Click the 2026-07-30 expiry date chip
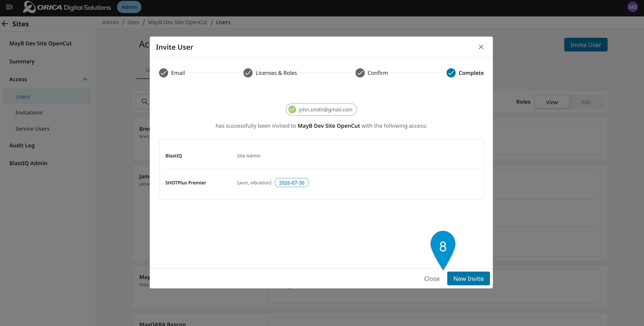This screenshot has height=326, width=644. [x=291, y=183]
